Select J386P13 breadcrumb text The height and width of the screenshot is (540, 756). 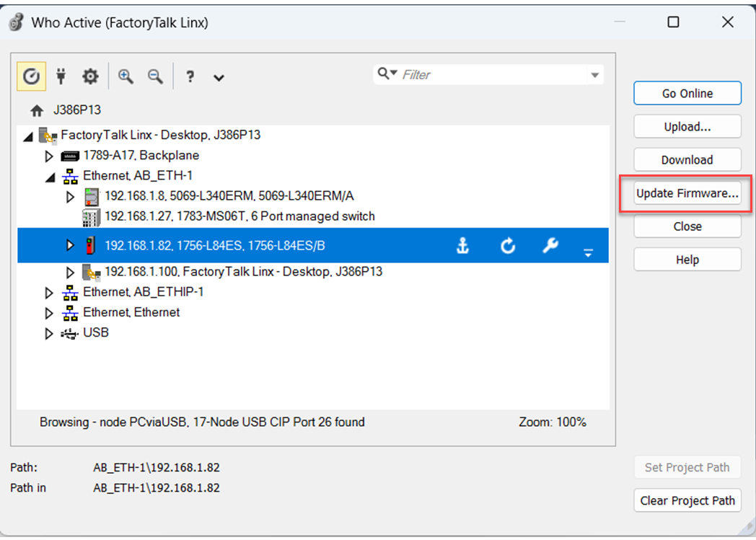pyautogui.click(x=77, y=110)
